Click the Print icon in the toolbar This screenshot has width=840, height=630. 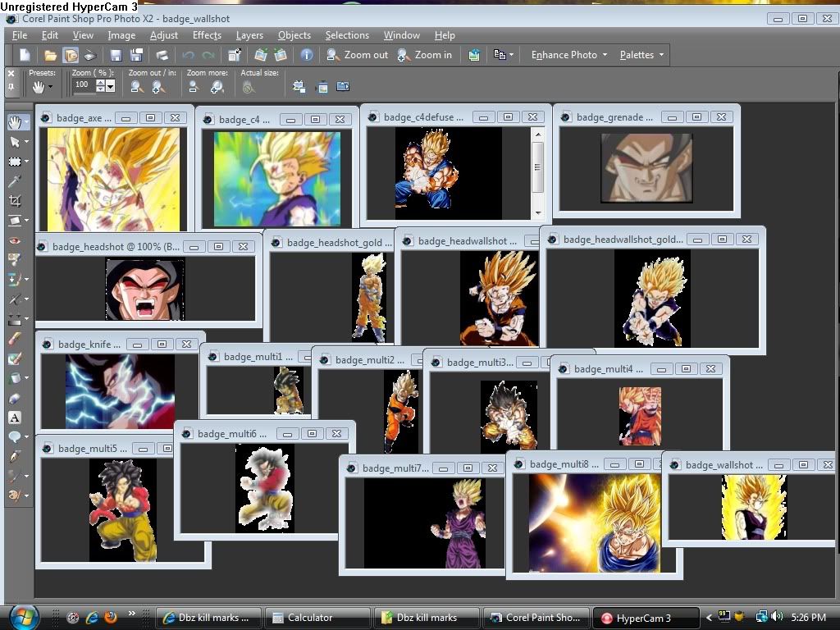click(x=162, y=55)
